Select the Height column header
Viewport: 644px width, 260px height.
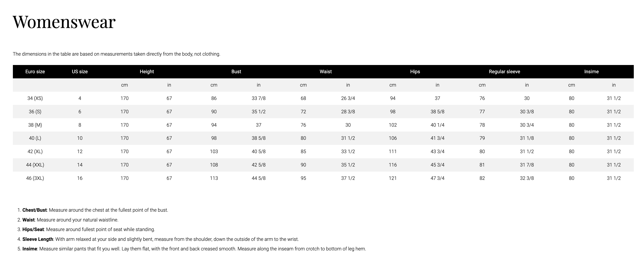pos(147,72)
